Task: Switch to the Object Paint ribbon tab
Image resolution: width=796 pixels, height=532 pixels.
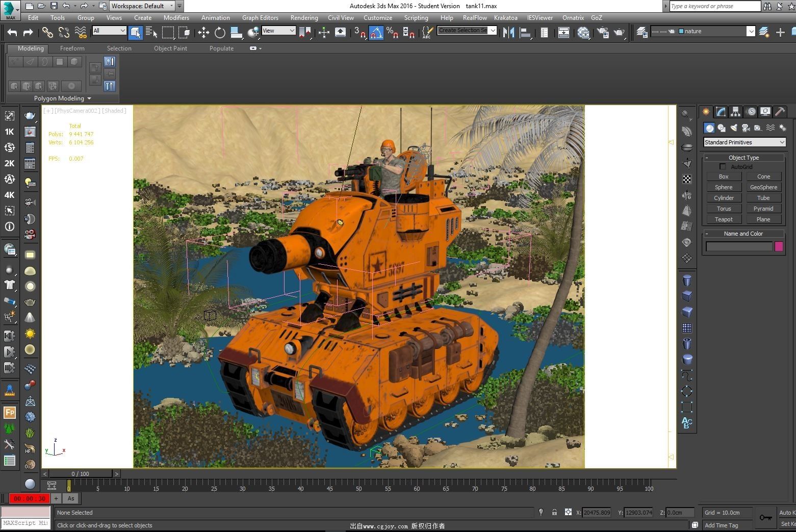Action: pyautogui.click(x=170, y=48)
